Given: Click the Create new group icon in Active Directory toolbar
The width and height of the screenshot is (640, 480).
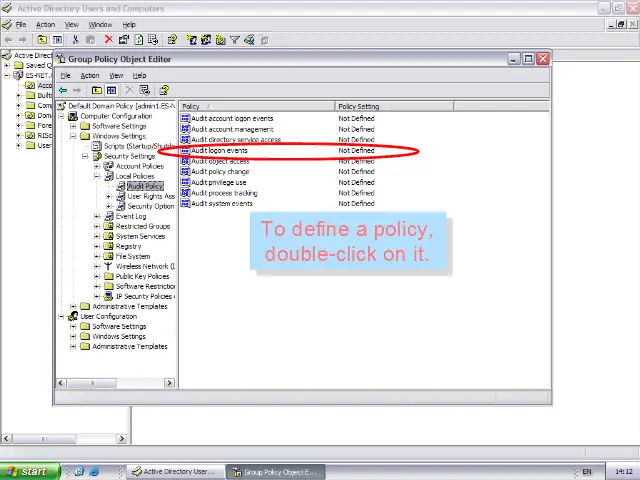Looking at the screenshot, I should [x=206, y=40].
